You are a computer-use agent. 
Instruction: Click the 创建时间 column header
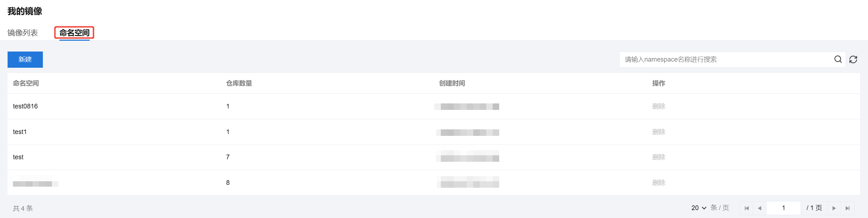point(452,83)
